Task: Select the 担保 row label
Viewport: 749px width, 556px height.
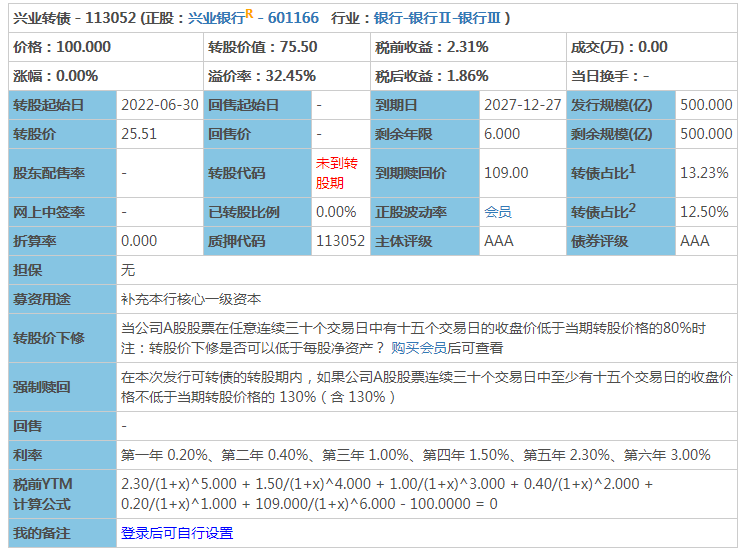Action: (63, 270)
